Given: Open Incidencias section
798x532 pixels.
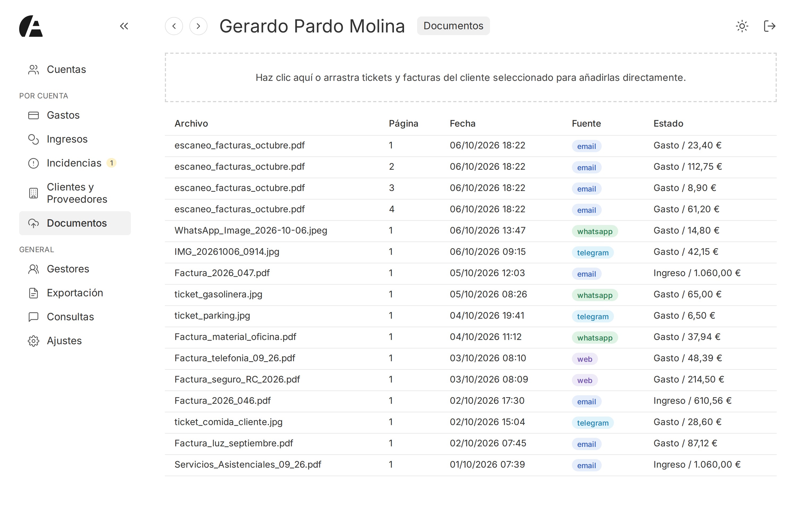Looking at the screenshot, I should [75, 163].
